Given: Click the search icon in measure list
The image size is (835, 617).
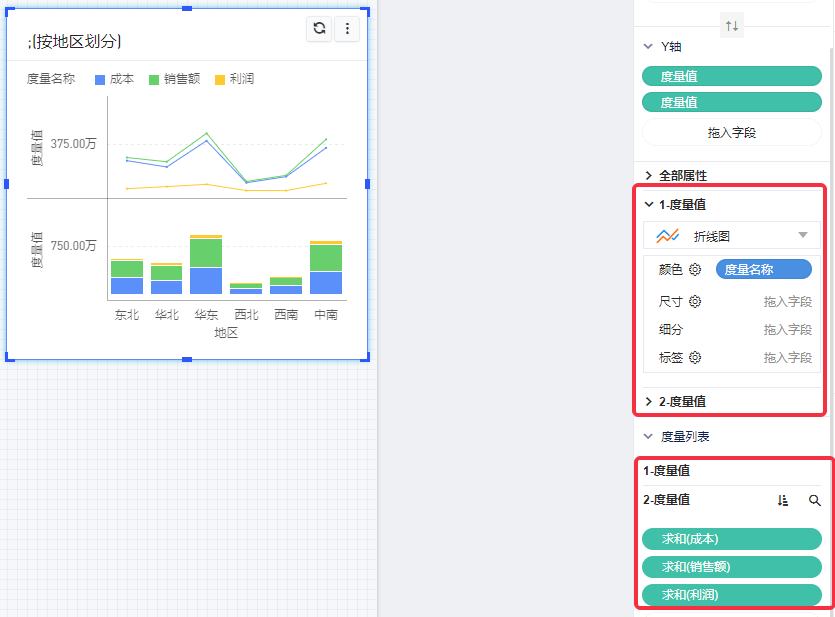Looking at the screenshot, I should (815, 500).
